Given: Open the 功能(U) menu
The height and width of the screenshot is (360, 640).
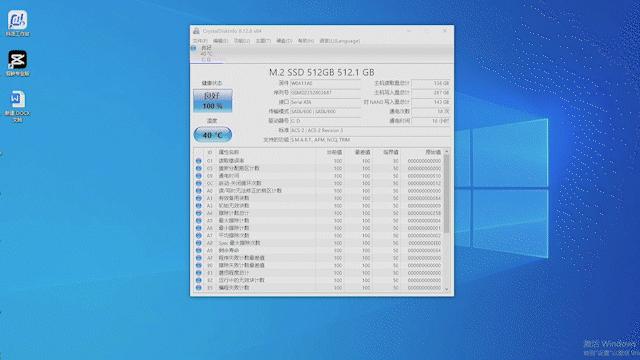Looking at the screenshot, I should 242,41.
